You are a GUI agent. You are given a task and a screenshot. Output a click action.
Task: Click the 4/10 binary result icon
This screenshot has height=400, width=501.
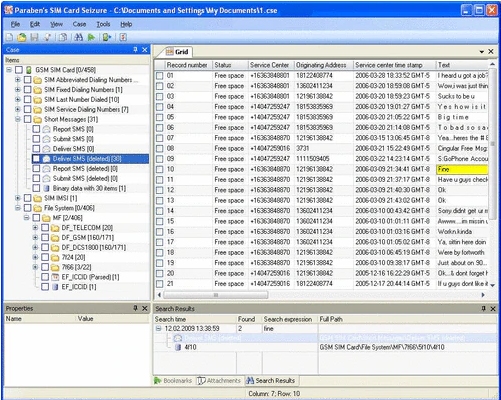(178, 347)
